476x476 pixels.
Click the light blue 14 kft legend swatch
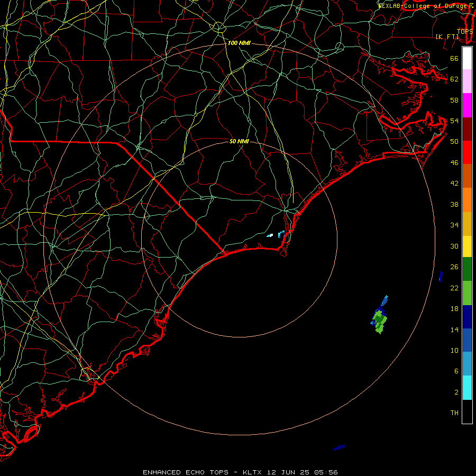(x=467, y=364)
